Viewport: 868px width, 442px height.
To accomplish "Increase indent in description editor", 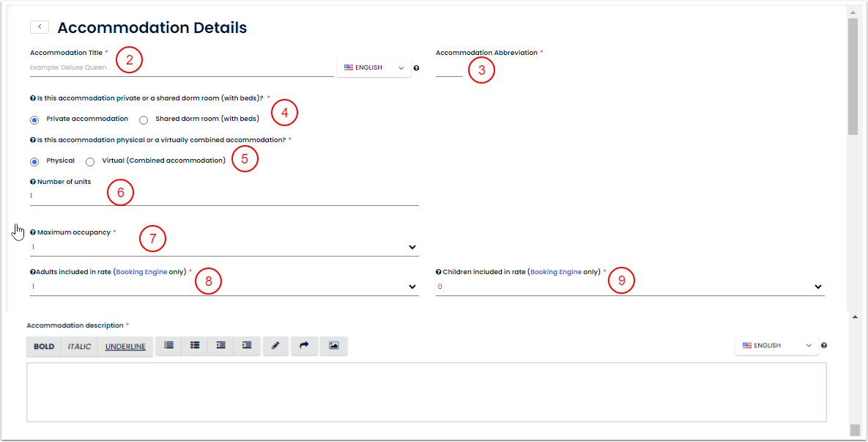I will [x=247, y=345].
